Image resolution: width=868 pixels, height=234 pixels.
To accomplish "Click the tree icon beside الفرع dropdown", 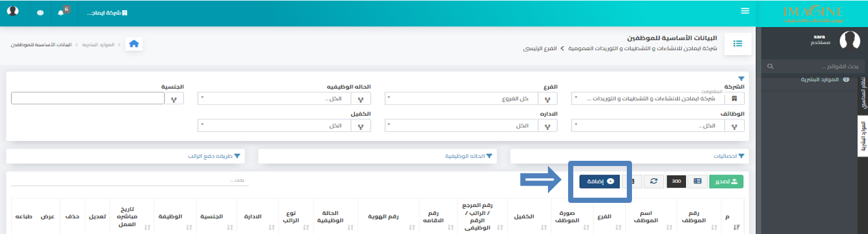I will coord(548,99).
